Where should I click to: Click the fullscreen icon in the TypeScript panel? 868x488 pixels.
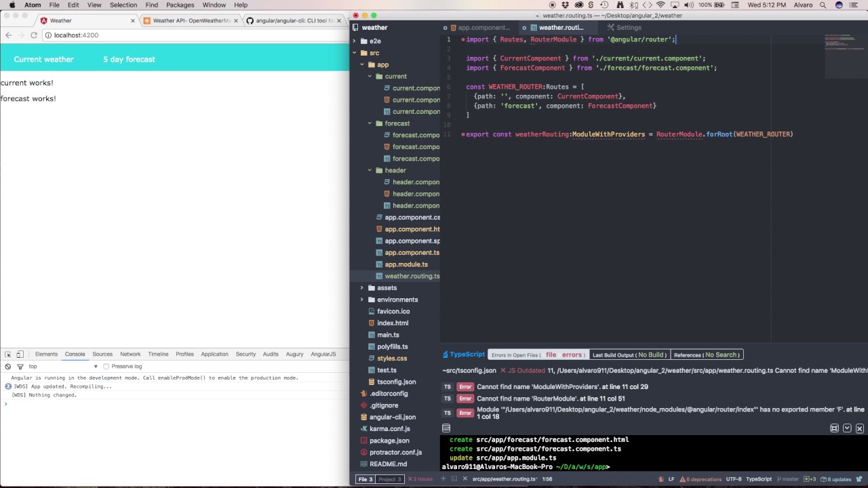[835, 428]
